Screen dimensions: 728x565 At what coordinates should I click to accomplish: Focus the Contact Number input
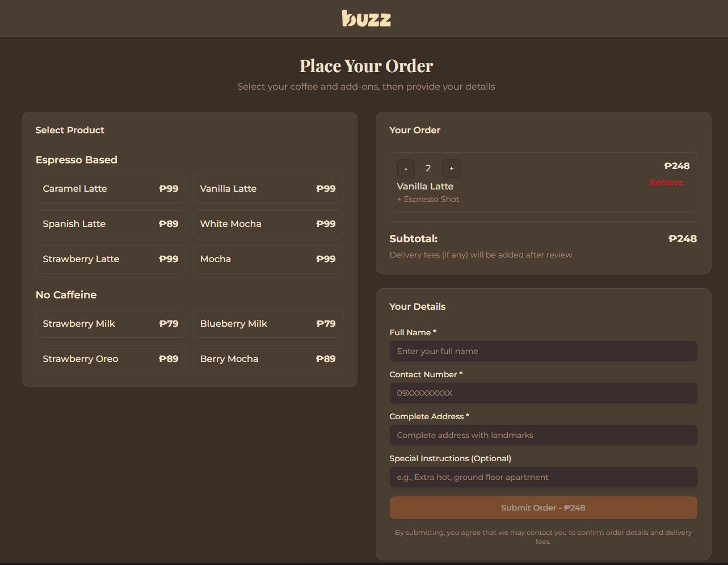click(x=543, y=393)
